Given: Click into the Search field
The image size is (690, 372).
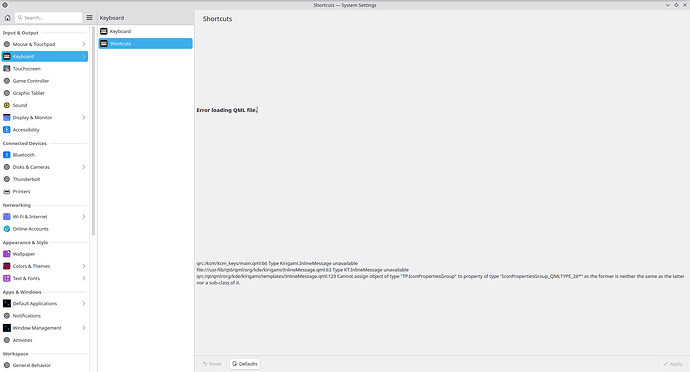Looking at the screenshot, I should [x=48, y=18].
